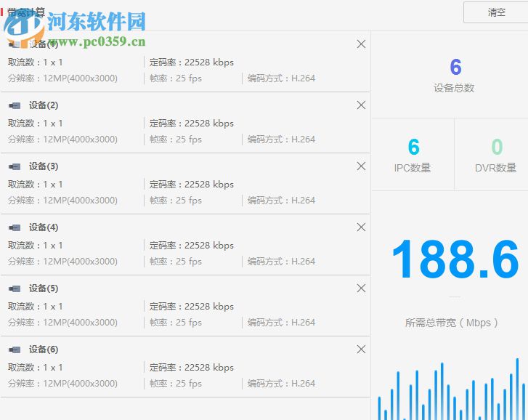
Task: Click 定码率 22528 kbps in 设备(1)
Action: 192,62
